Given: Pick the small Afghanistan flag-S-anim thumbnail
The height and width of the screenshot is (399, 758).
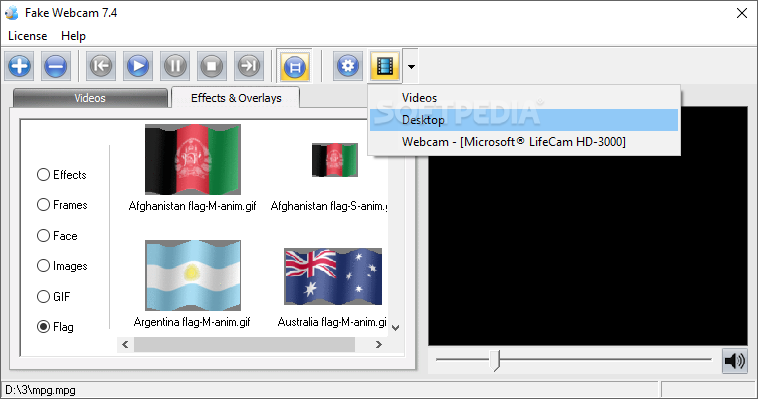Looking at the screenshot, I should pyautogui.click(x=335, y=160).
